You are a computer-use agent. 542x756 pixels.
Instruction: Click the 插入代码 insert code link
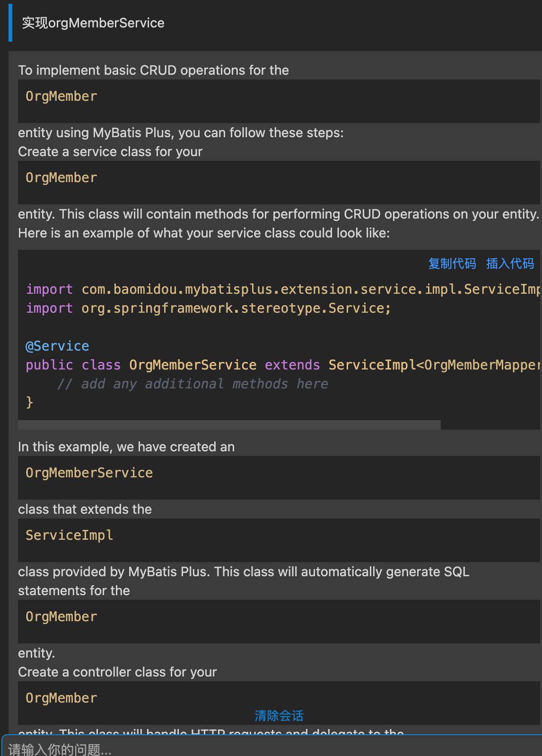tap(510, 264)
